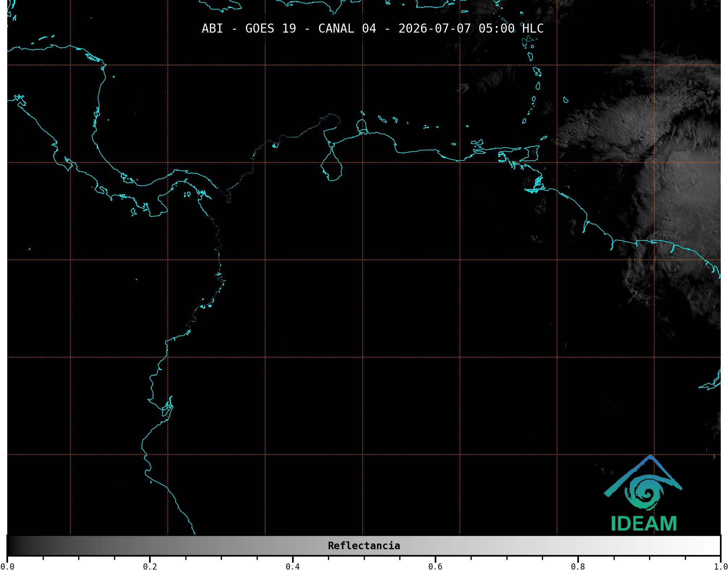Click the '0.6' colorbar tick label
Viewport: 728px width, 571px height.
435,567
